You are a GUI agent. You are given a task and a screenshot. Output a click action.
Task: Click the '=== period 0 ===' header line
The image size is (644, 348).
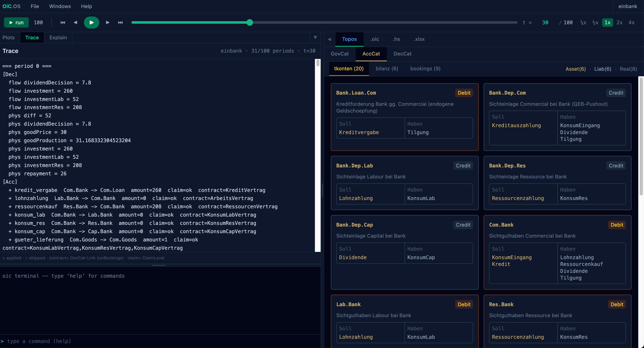[27, 66]
